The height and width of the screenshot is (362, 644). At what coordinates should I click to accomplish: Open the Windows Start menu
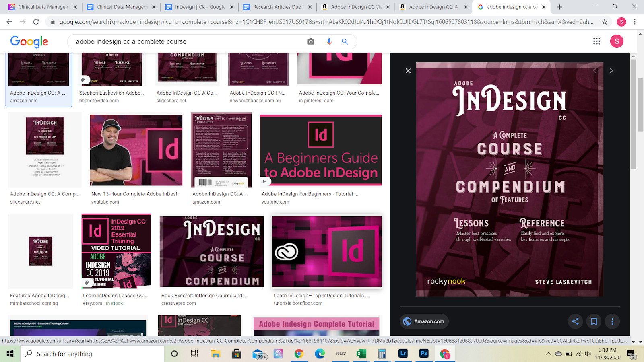[10, 354]
